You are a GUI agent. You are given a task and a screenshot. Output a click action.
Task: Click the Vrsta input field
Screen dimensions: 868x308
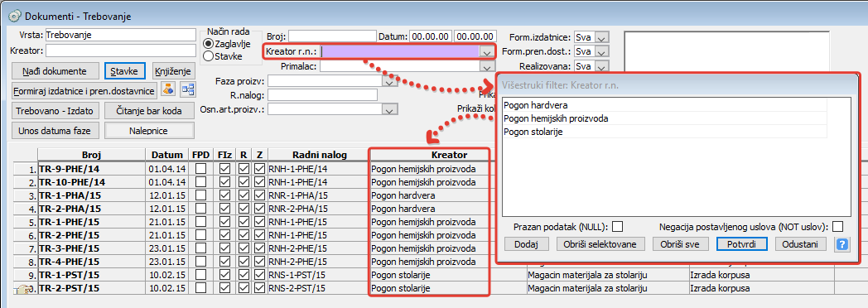click(x=121, y=35)
